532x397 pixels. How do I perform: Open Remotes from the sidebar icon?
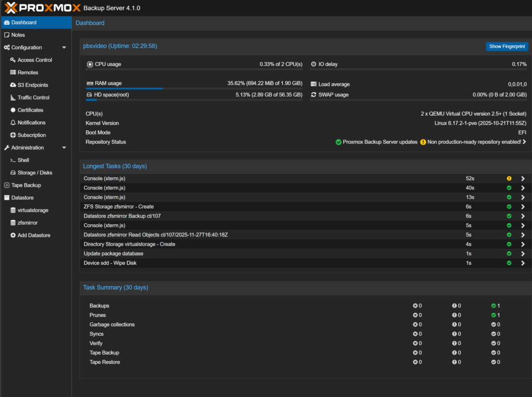coord(12,72)
